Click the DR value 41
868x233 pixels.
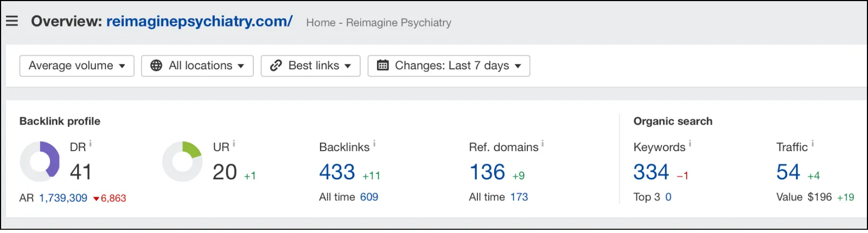tap(81, 172)
